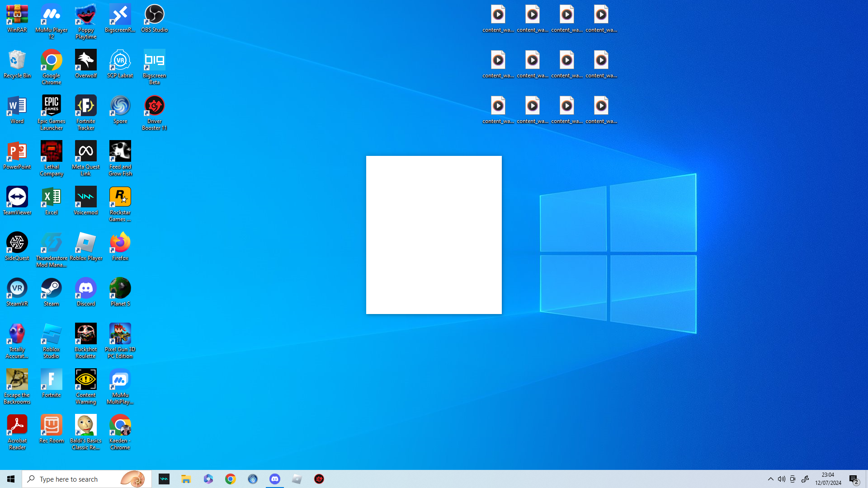Open the volume control in tray
868x488 pixels.
781,479
